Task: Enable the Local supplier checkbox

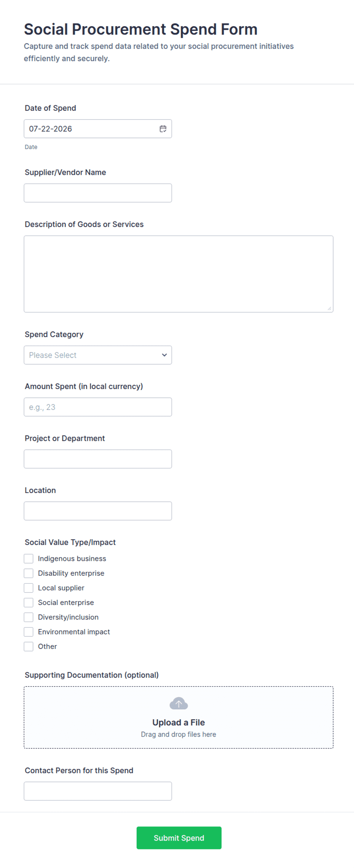Action: [29, 588]
